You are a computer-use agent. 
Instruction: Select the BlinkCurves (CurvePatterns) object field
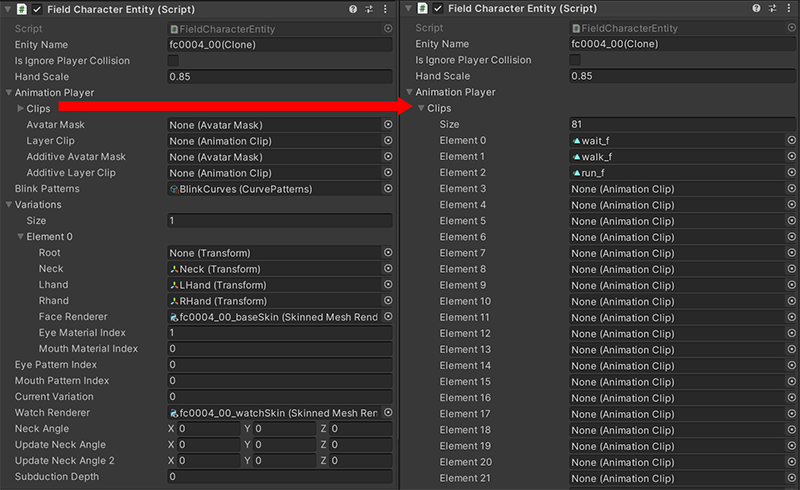[x=272, y=189]
